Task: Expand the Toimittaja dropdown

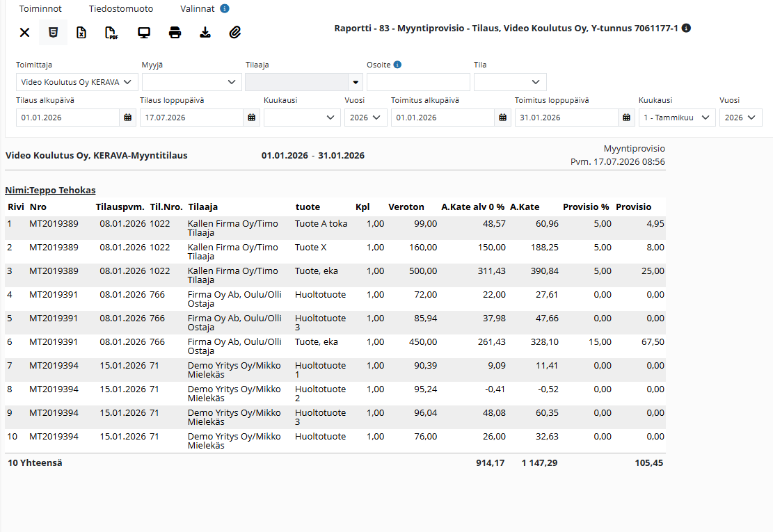Action: click(x=77, y=82)
